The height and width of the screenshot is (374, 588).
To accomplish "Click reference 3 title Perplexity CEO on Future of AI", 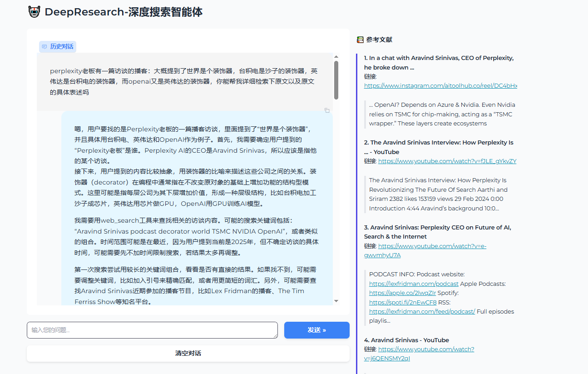I will coord(437,232).
